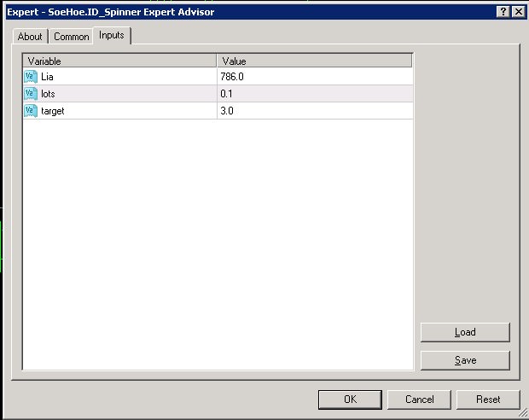Select the Lia variable name
The width and height of the screenshot is (529, 420).
pyautogui.click(x=48, y=77)
